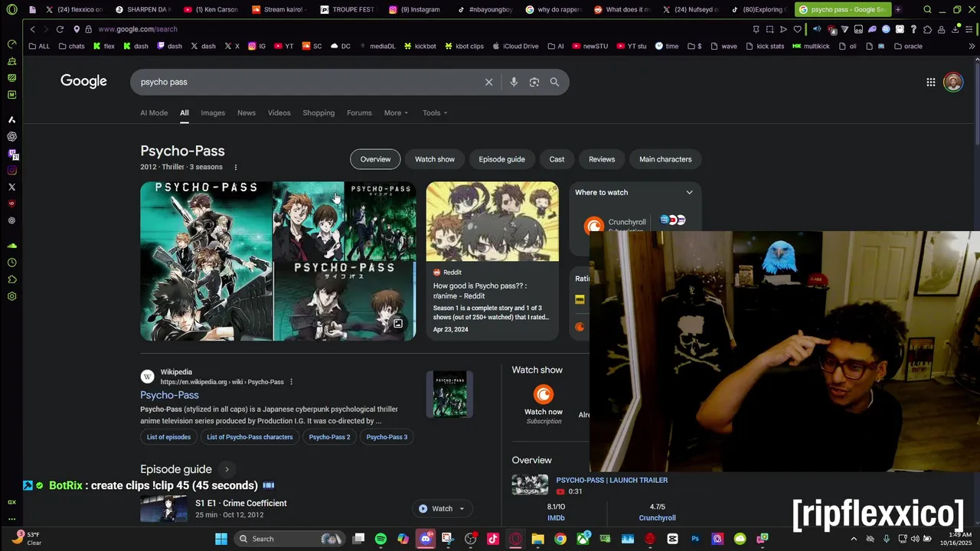
Task: Open more options dots on the Wikipedia result
Action: point(291,382)
